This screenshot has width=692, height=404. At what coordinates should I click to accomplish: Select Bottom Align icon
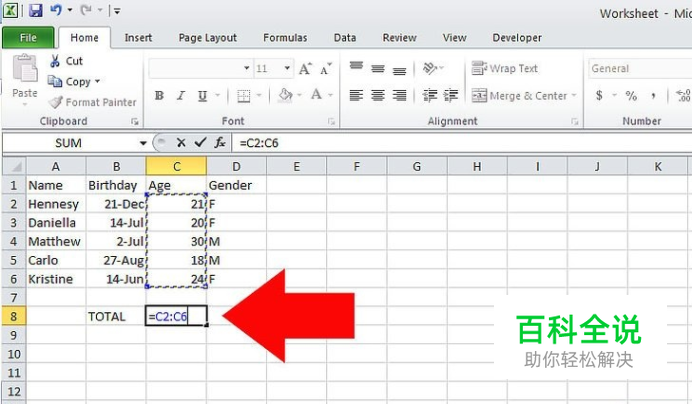pos(399,70)
